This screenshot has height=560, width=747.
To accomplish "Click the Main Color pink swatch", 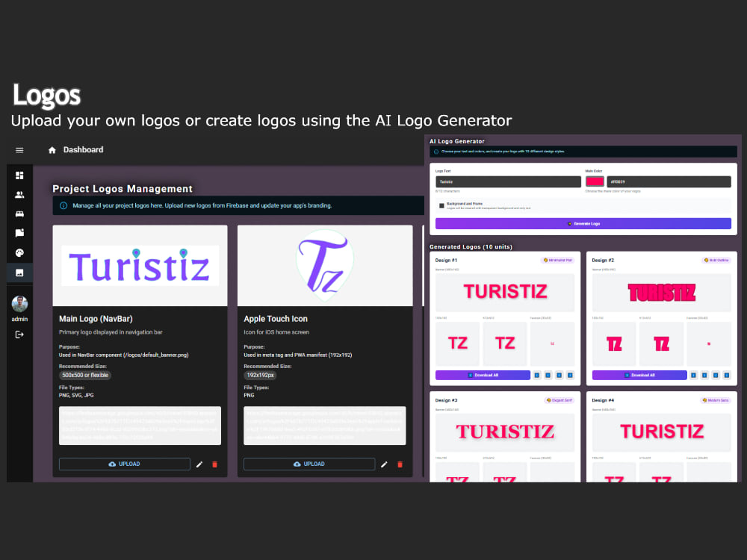I will coord(595,182).
